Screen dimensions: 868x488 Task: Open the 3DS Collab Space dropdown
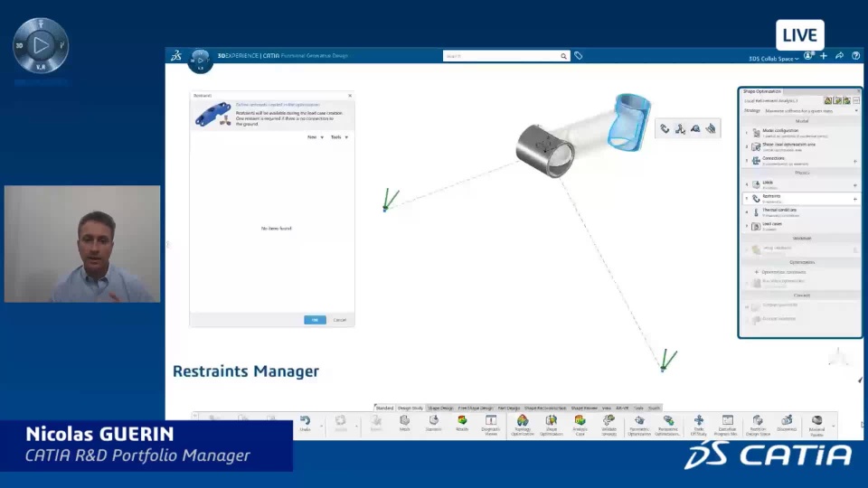[x=773, y=59]
